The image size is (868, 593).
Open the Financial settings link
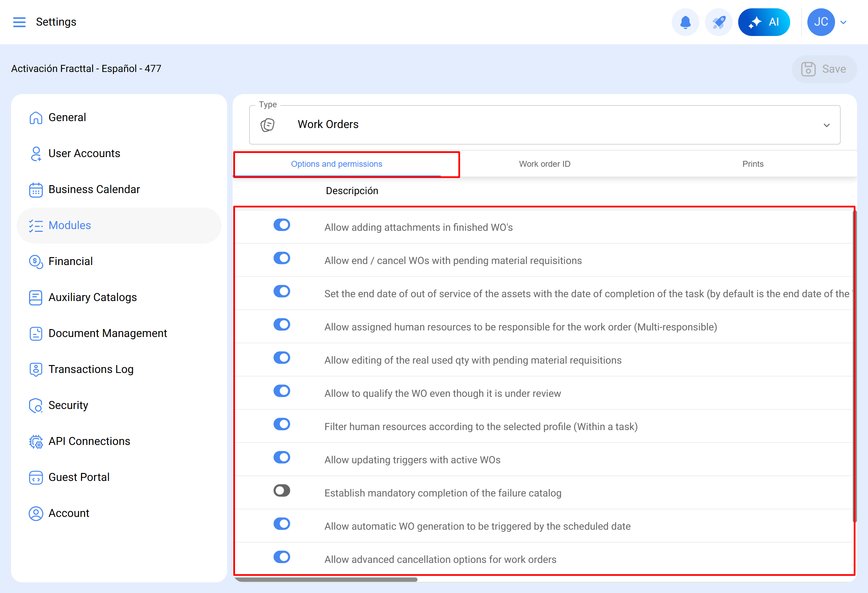click(70, 262)
